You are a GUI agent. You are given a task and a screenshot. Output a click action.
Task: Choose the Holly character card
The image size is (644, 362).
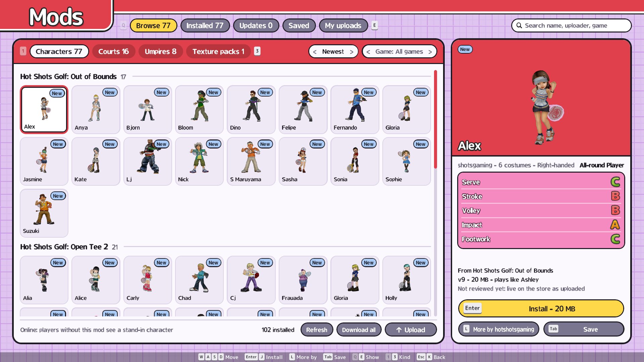click(x=407, y=280)
